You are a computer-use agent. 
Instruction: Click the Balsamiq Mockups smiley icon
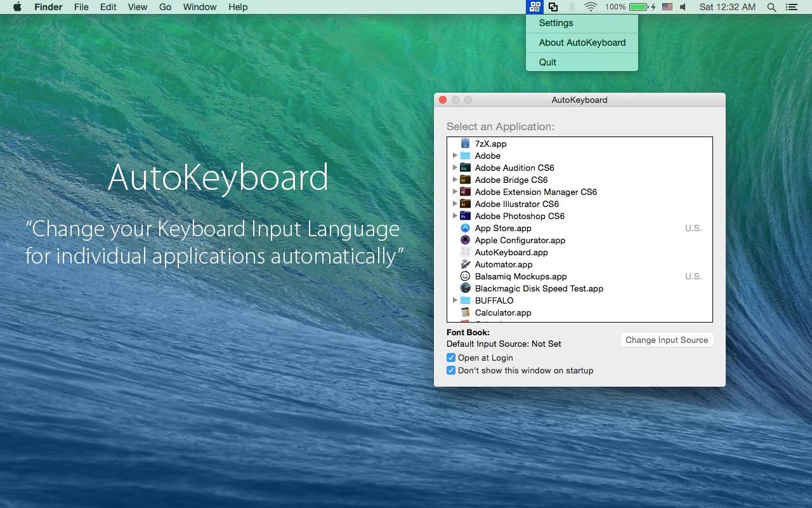click(465, 276)
